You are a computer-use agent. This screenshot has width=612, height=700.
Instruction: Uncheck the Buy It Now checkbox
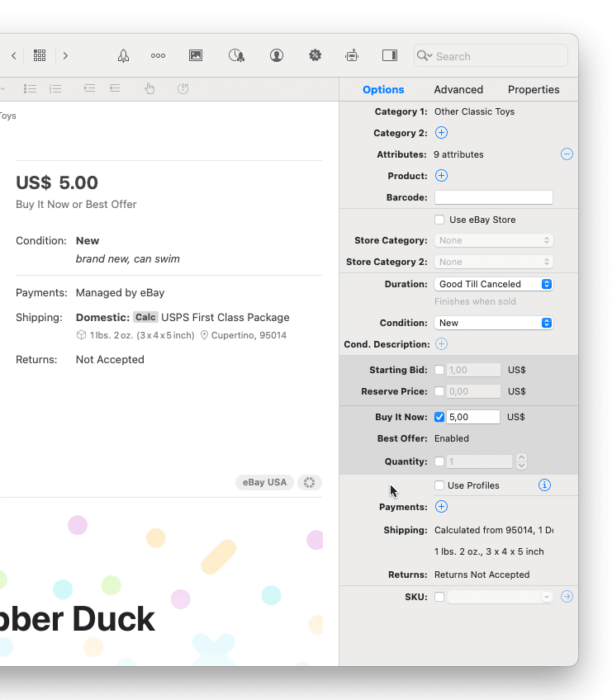(439, 417)
